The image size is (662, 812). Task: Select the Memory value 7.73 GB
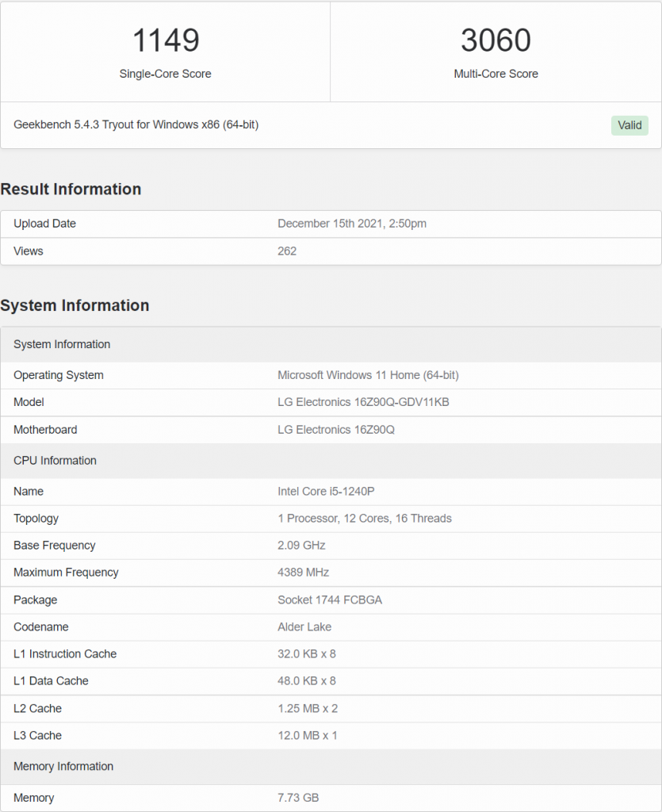pos(299,798)
